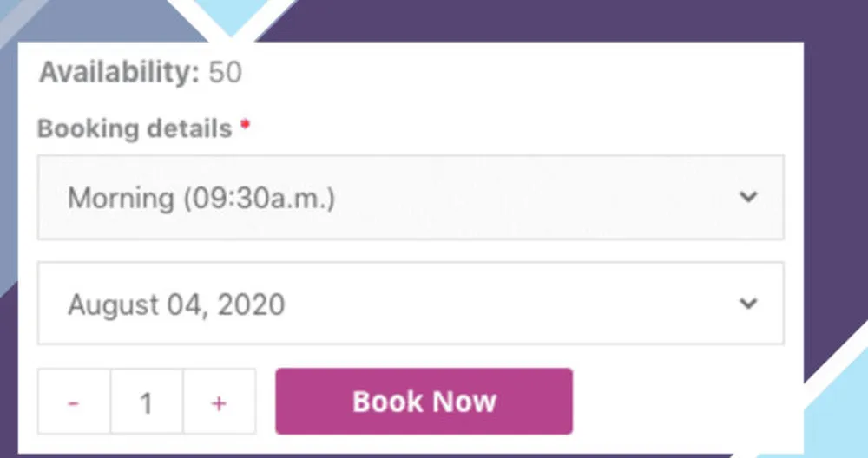Submit booking via the magenta Book Now
This screenshot has height=458, width=868.
pos(424,402)
